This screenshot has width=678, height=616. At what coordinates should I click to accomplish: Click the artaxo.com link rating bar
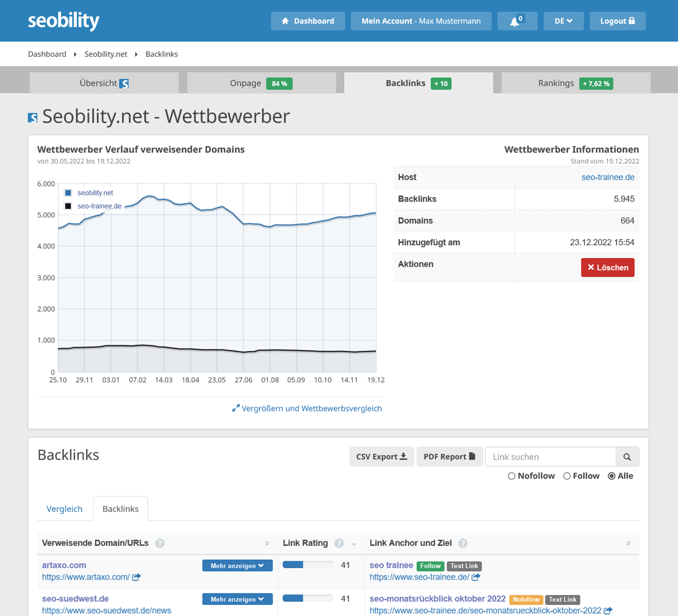308,564
